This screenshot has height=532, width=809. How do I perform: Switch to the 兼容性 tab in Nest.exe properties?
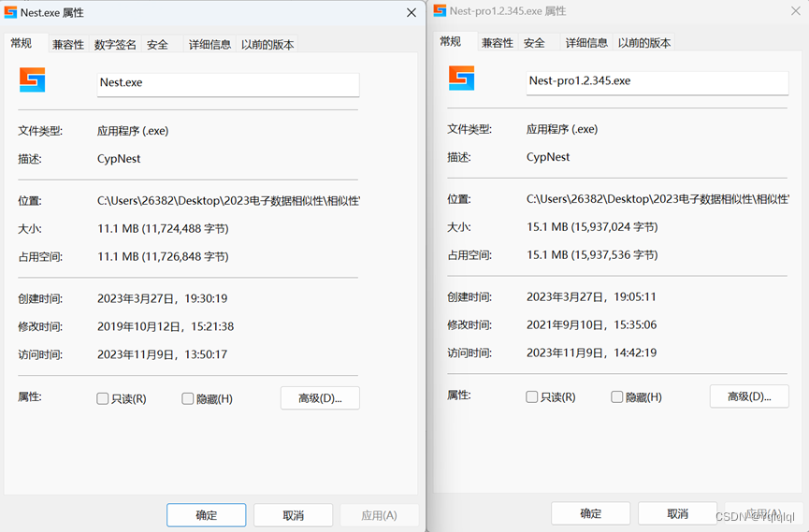pos(68,45)
